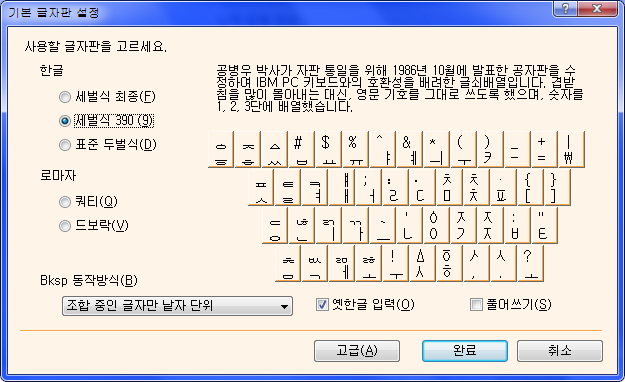Click the 로마자 group heading
This screenshot has height=382, width=625.
pyautogui.click(x=58, y=175)
